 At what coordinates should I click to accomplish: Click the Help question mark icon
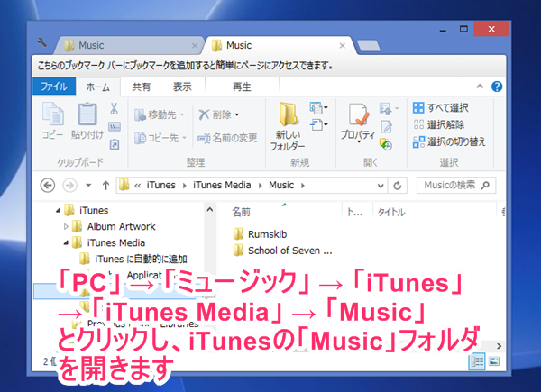tap(497, 87)
